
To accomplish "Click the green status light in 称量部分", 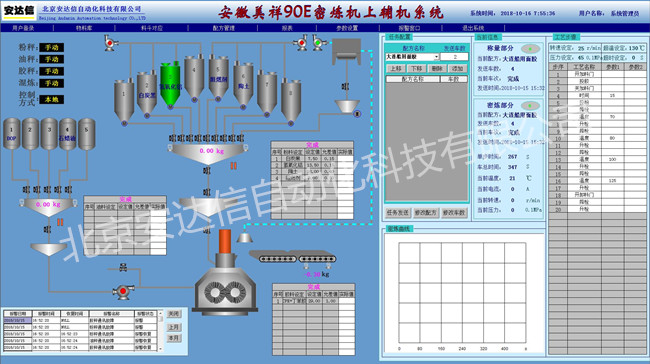I will tap(530, 49).
